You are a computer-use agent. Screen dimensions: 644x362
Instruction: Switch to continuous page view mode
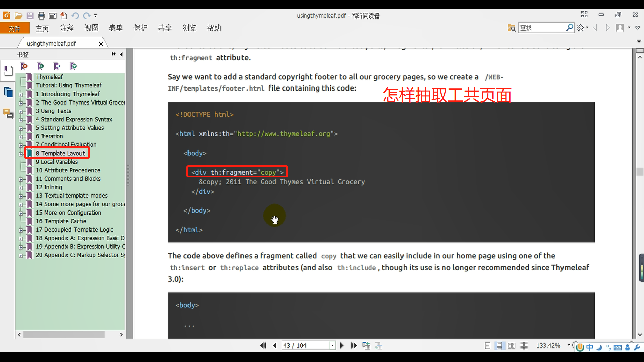pos(499,346)
